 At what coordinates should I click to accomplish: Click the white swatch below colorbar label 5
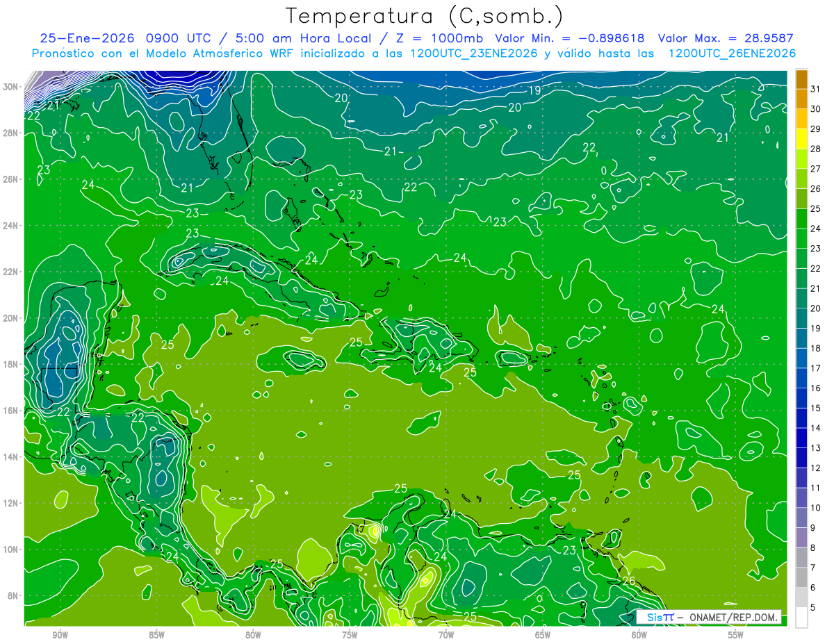click(801, 618)
